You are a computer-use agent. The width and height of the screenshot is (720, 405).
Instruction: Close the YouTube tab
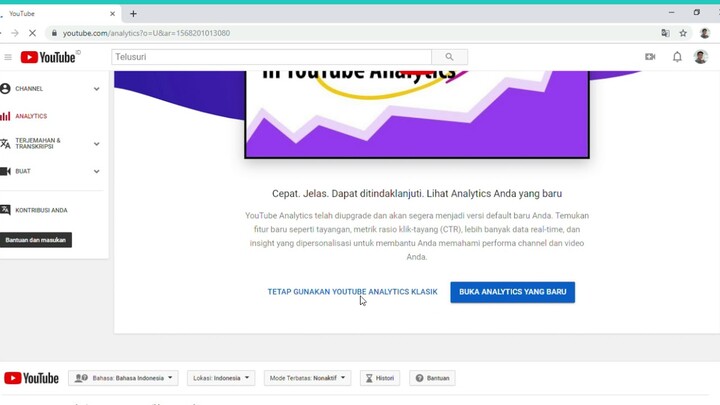tap(112, 14)
